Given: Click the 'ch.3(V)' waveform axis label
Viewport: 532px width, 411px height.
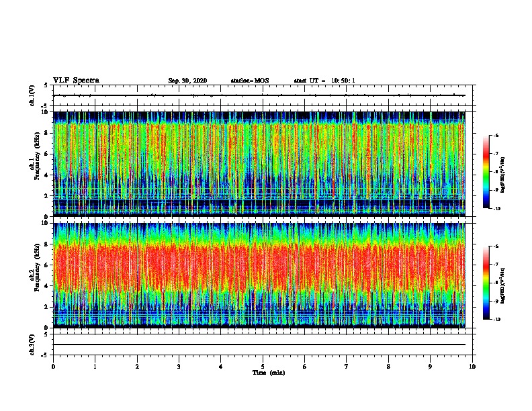Looking at the screenshot, I should pyautogui.click(x=32, y=345).
